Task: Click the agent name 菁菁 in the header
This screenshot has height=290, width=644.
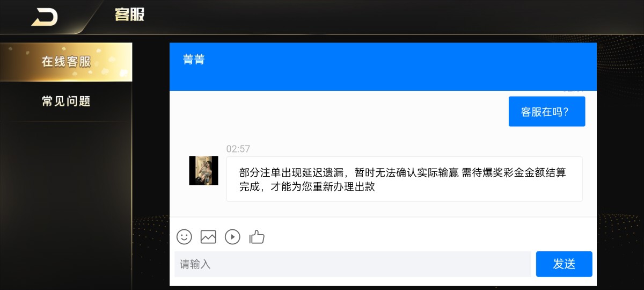Action: (x=194, y=60)
